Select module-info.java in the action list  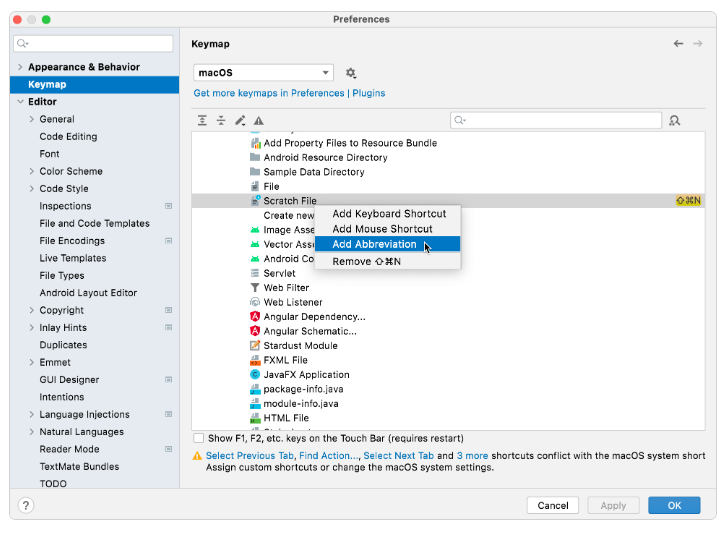pos(301,404)
